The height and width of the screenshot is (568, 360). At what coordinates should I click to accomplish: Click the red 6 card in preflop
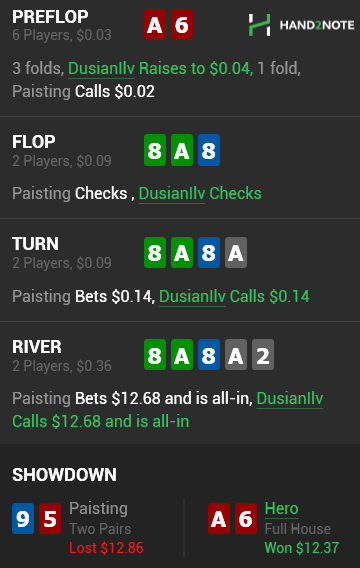pos(182,25)
